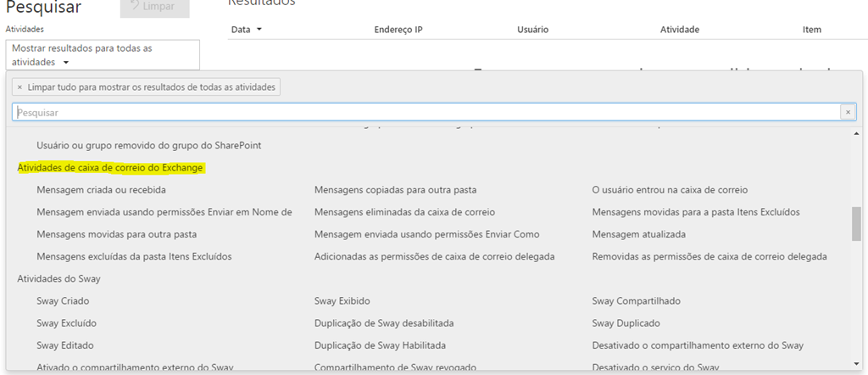Sort by the Data column arrow

pyautogui.click(x=259, y=30)
